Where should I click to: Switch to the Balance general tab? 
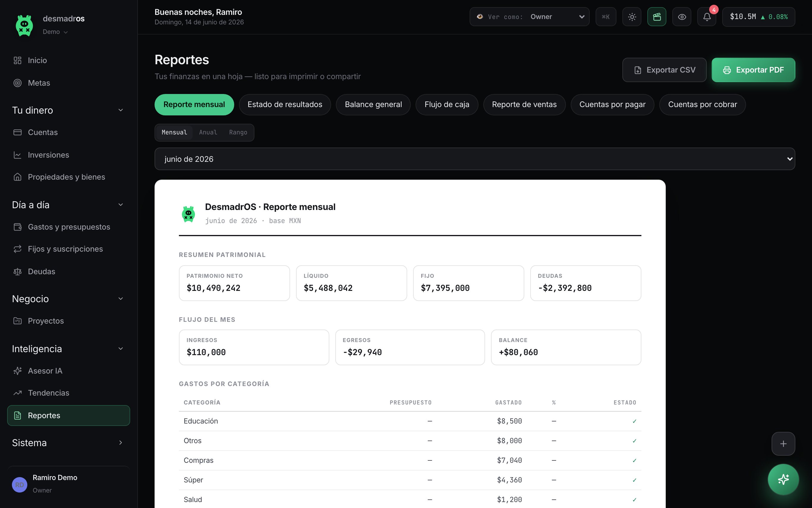373,105
